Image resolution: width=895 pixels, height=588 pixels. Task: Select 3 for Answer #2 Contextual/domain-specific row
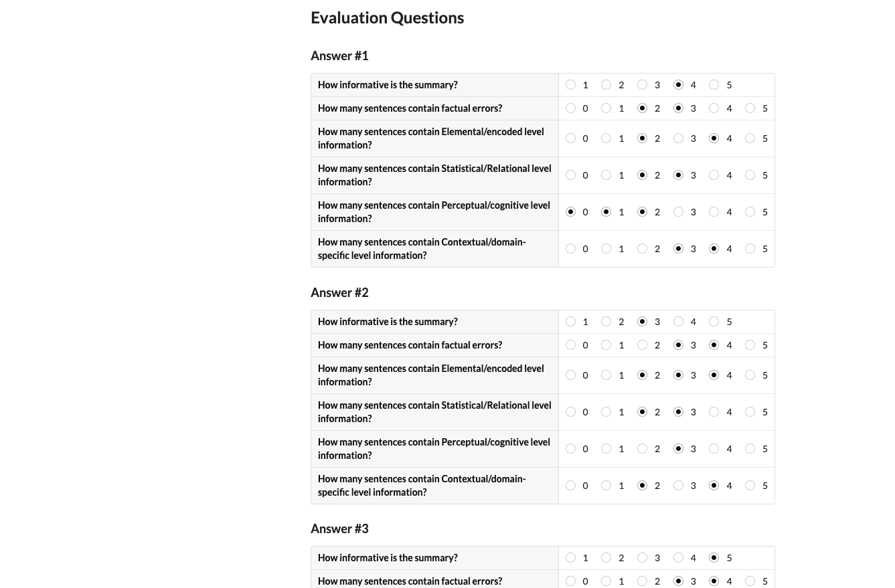tap(678, 486)
